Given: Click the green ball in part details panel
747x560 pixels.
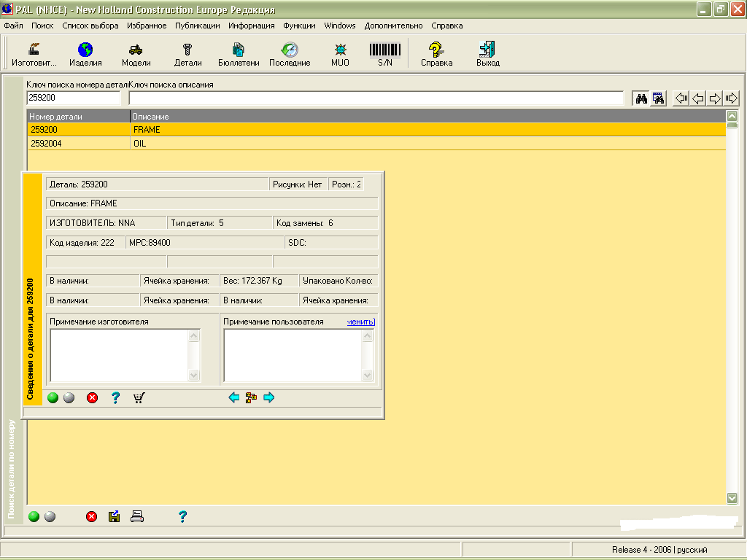Looking at the screenshot, I should pyautogui.click(x=53, y=398).
